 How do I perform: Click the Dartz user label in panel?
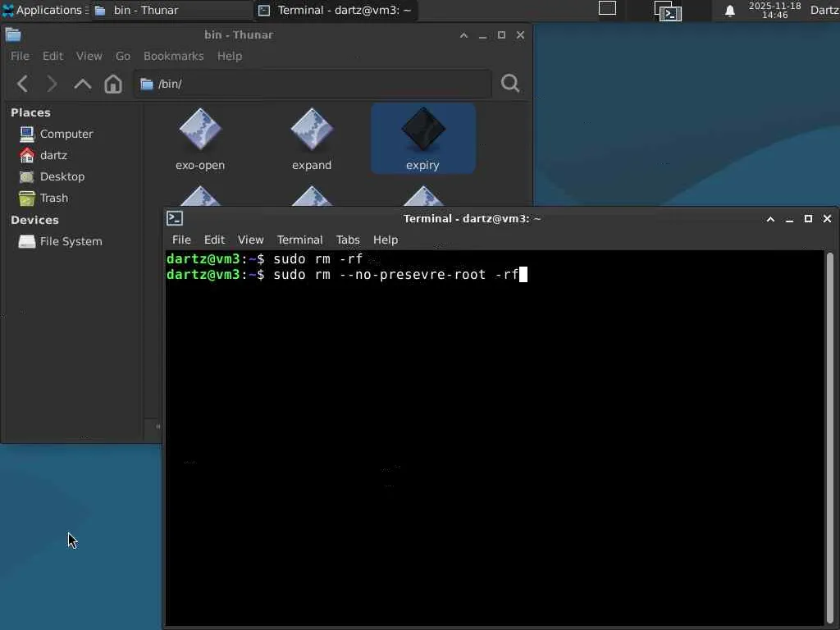point(824,10)
